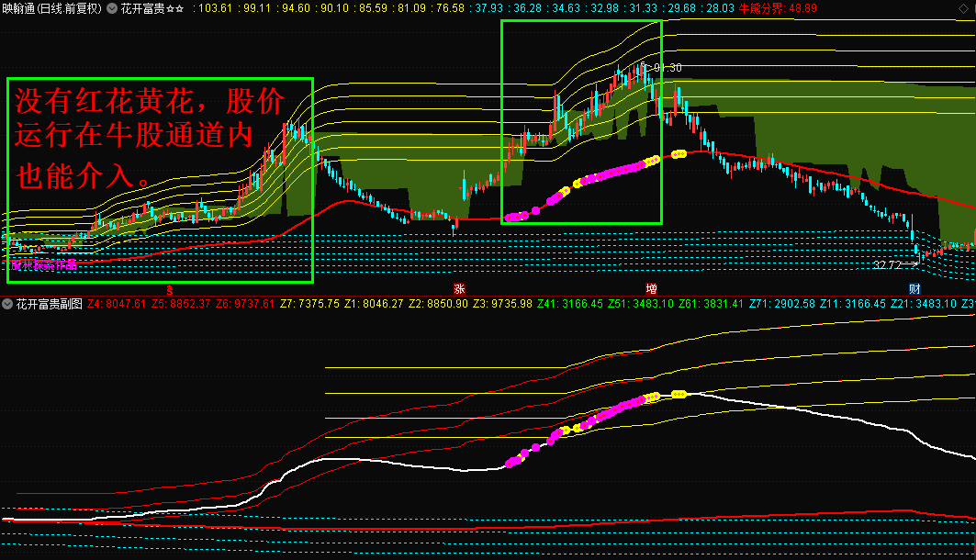The width and height of the screenshot is (976, 560).
Task: Click the Z11: 3166.45 reading
Action: (853, 304)
